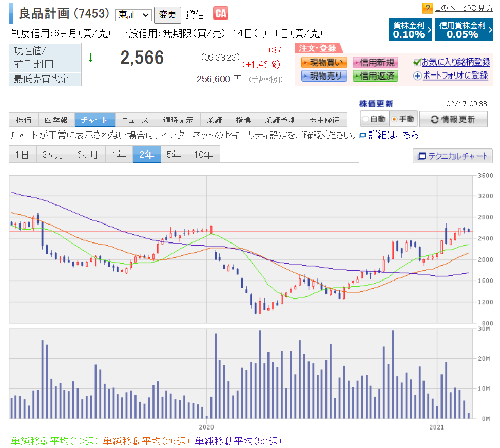This screenshot has height=448, width=500.
Task: Select the チャート tab
Action: tap(94, 120)
